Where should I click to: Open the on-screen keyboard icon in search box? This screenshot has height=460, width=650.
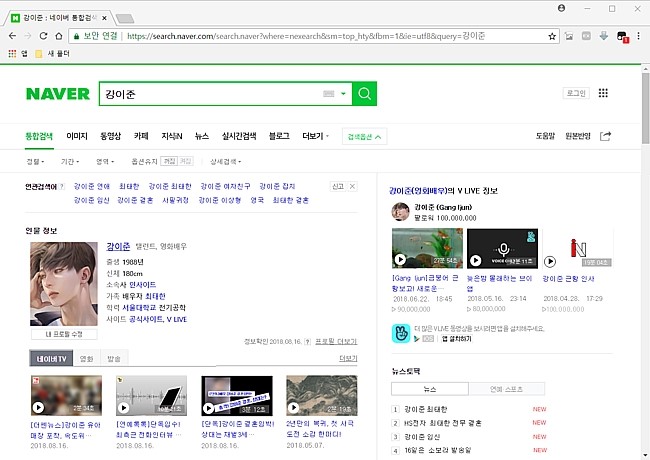point(329,94)
